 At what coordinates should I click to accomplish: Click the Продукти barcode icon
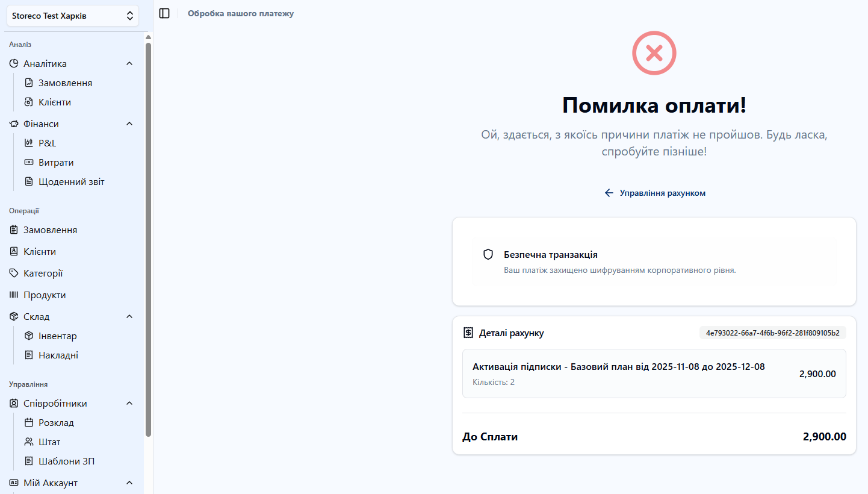(13, 295)
